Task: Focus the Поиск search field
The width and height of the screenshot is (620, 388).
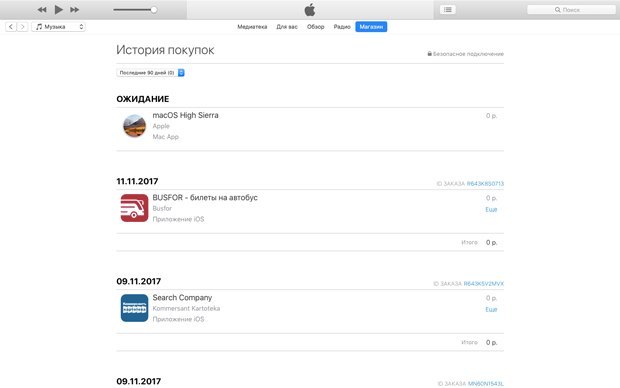Action: pyautogui.click(x=571, y=9)
